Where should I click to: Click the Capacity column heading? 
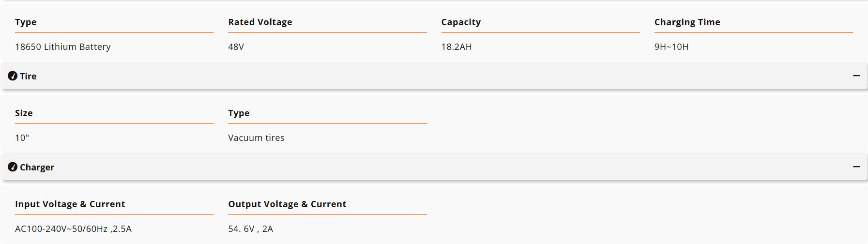pyautogui.click(x=461, y=22)
